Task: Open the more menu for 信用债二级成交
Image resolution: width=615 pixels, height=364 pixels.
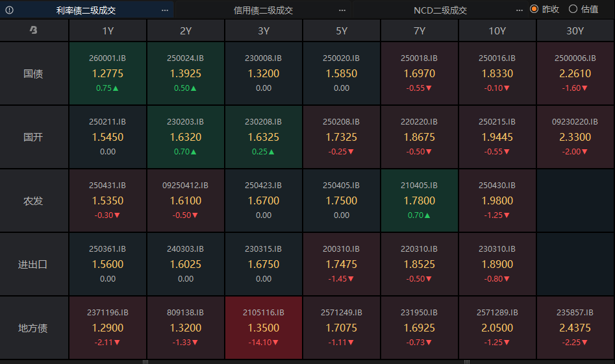Action: point(342,10)
